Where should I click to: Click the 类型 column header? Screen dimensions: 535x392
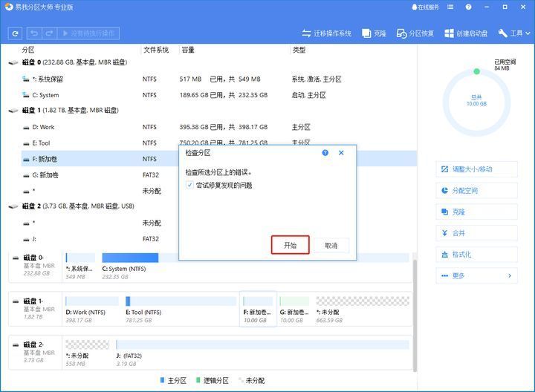coord(299,50)
